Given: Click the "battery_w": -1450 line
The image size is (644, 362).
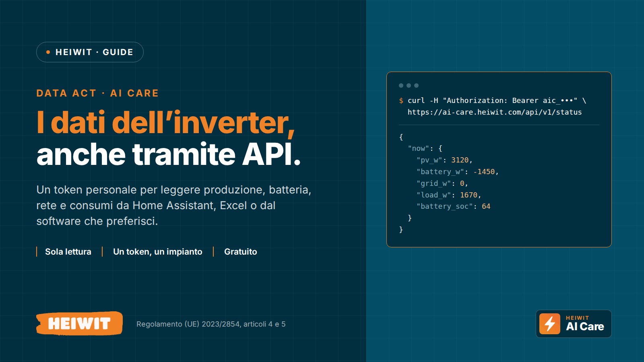Looking at the screenshot, I should coord(458,172).
